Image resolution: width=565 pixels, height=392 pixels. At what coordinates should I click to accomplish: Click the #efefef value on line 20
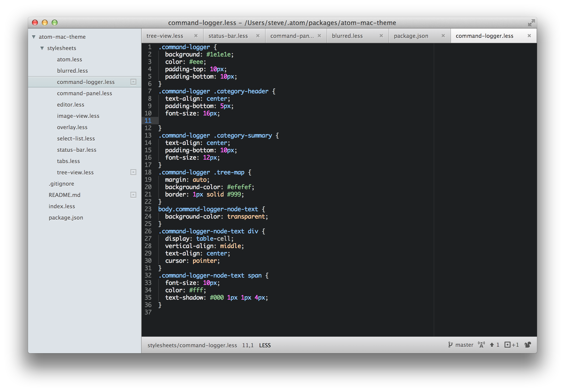click(x=239, y=187)
